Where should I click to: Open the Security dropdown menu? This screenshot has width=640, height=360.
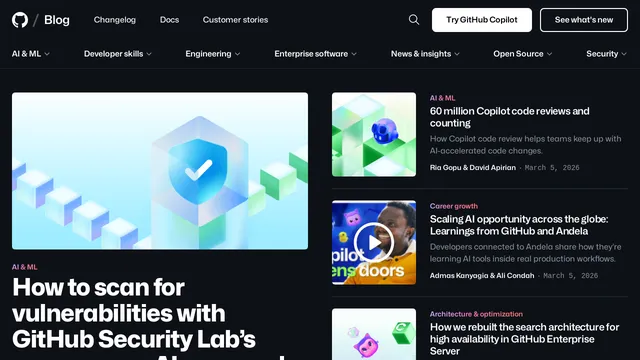606,54
